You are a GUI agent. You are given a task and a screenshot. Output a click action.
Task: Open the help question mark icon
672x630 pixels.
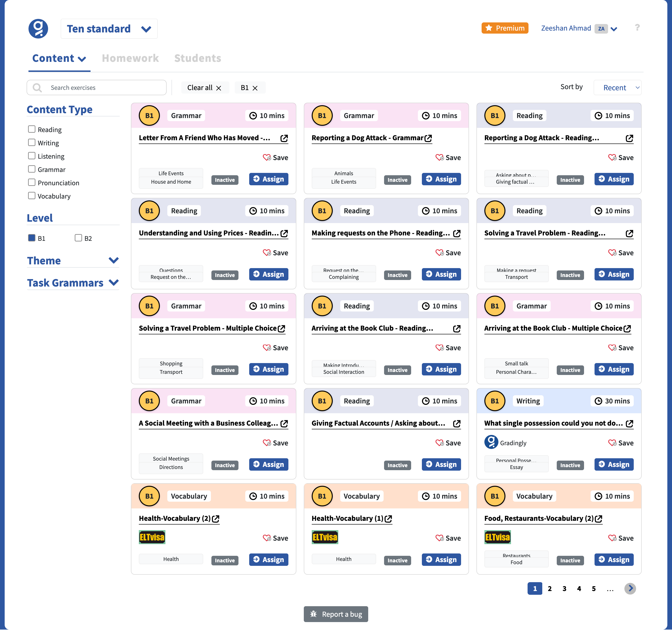[x=637, y=28]
